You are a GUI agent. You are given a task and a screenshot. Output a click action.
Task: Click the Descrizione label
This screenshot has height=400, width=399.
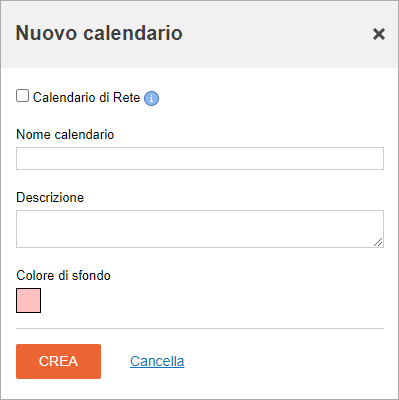[50, 197]
